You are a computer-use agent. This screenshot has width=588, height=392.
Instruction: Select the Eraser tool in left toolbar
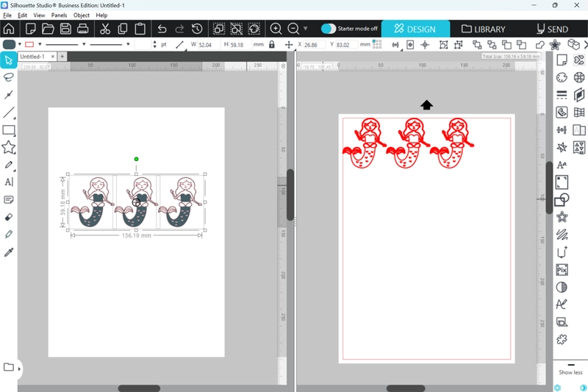pyautogui.click(x=9, y=217)
